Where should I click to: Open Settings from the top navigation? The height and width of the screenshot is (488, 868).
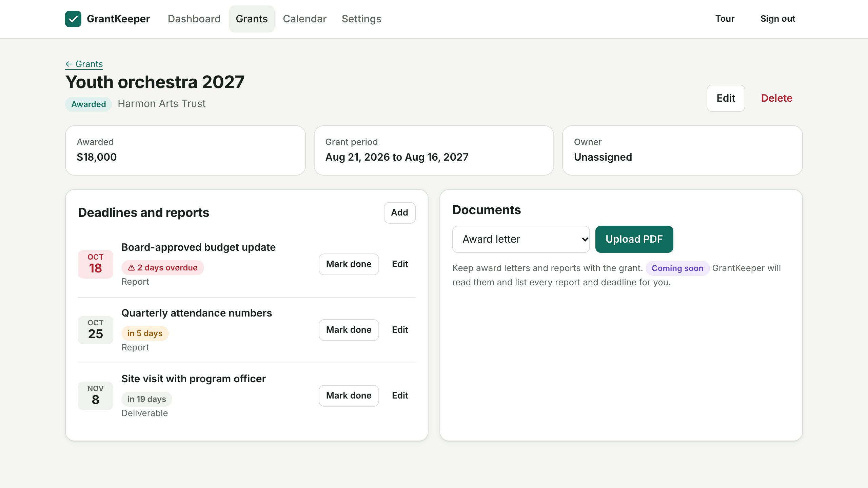pos(361,19)
